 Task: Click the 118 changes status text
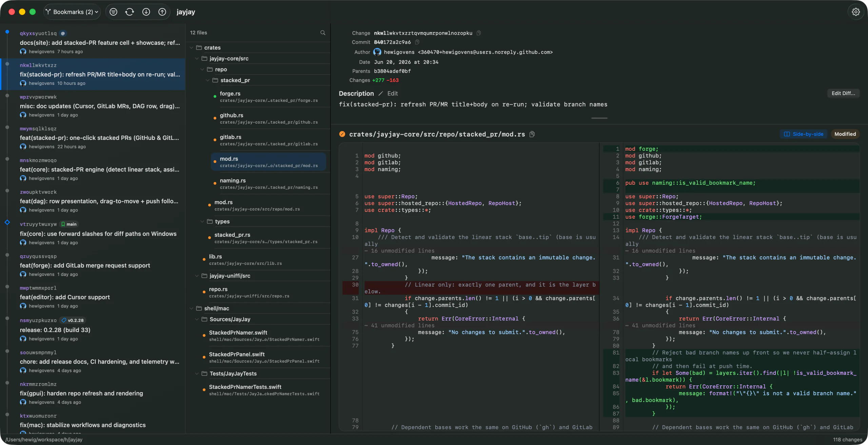click(x=847, y=440)
